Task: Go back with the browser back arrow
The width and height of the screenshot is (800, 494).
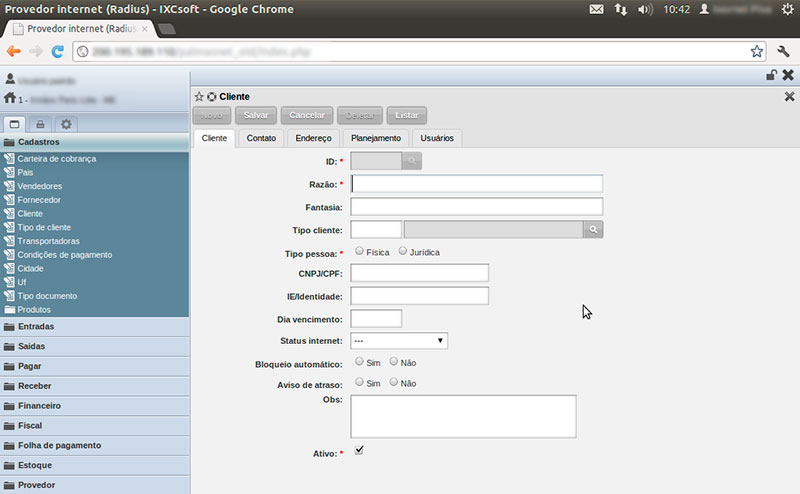Action: coord(14,51)
